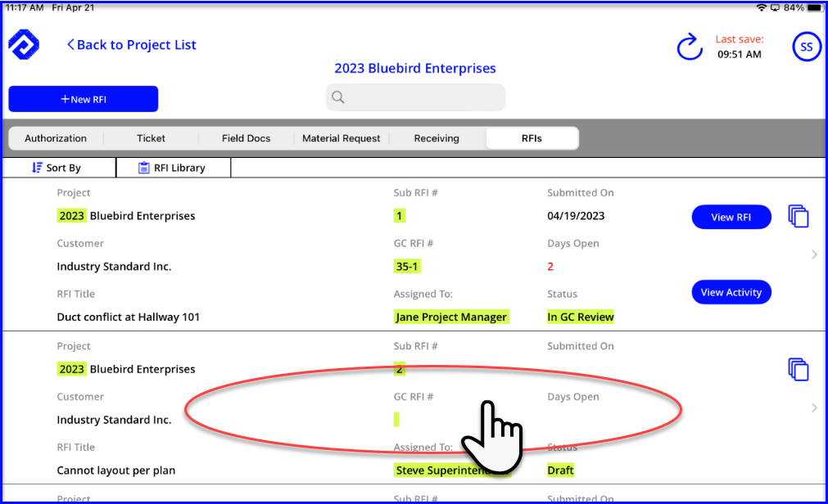Click the View RFI button
This screenshot has width=828, height=504.
tap(731, 217)
